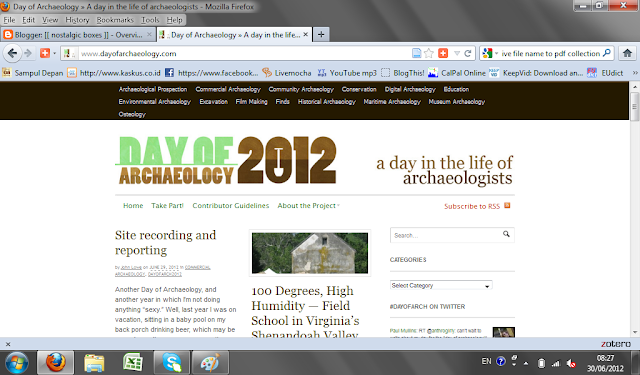Click the barn photo thumbnail

[310, 253]
